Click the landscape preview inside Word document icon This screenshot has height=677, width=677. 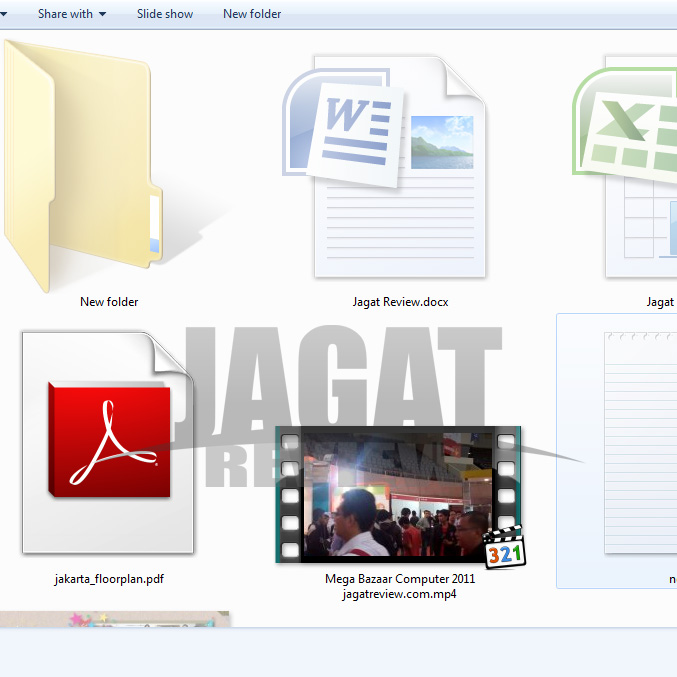coord(441,141)
